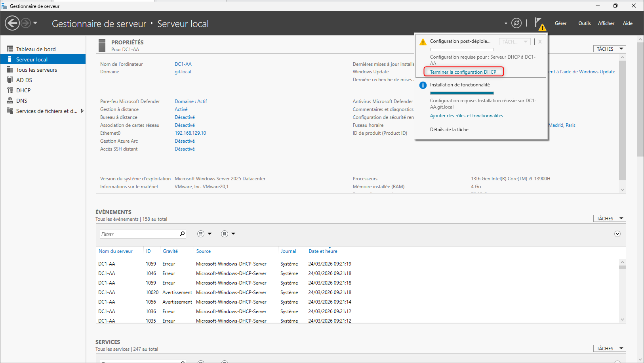The width and height of the screenshot is (644, 363).
Task: Sort events by Date et heure column
Action: pos(323,251)
